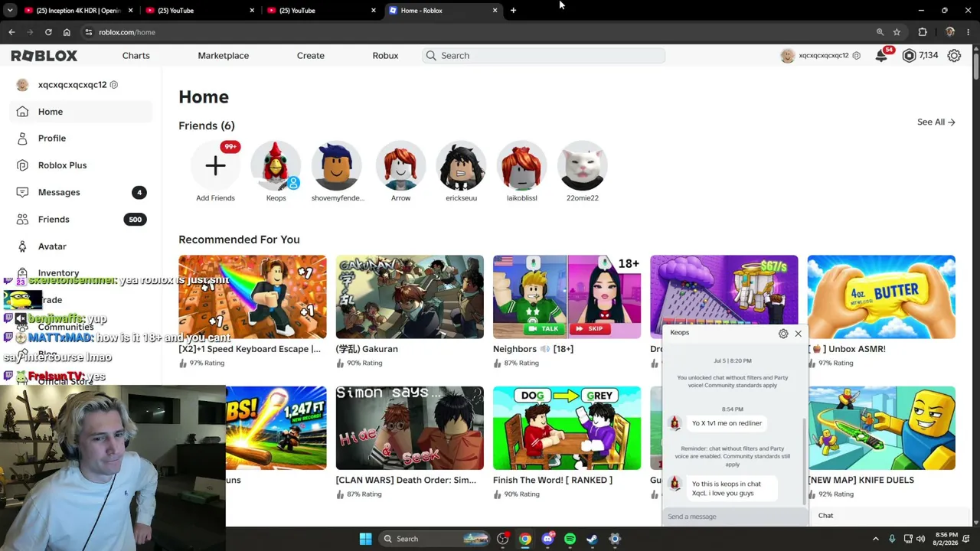Open the Speed Keyboard Escape game thumbnail
Viewport: 980px width, 551px height.
click(x=253, y=297)
